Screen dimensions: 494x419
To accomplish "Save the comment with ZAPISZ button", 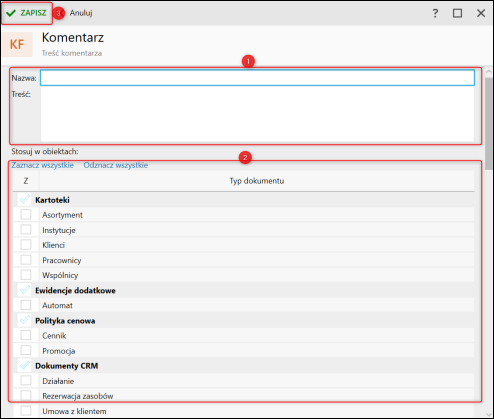I will (27, 13).
